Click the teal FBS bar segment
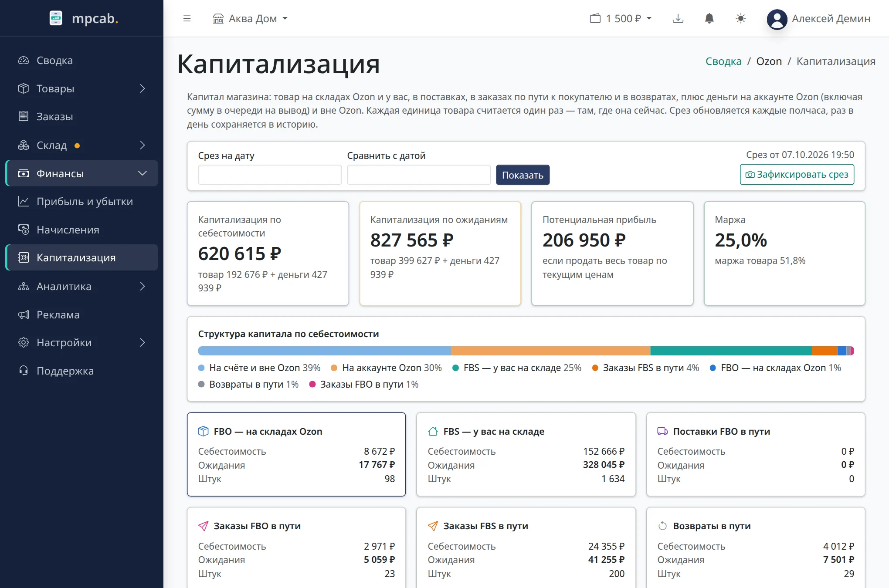 click(731, 351)
